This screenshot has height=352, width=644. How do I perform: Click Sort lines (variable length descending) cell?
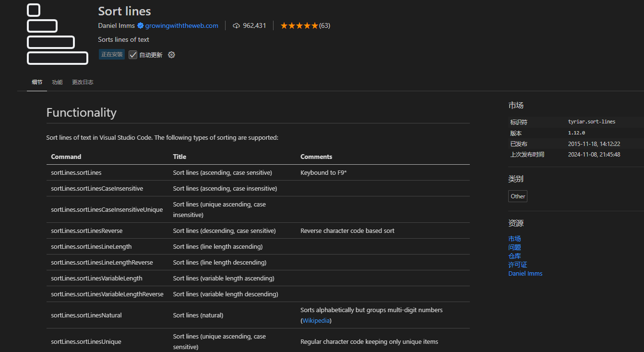(x=226, y=294)
